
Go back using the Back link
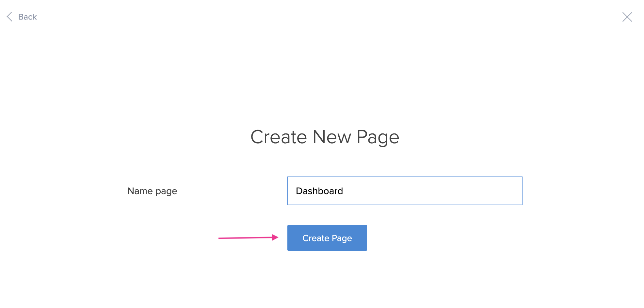tap(27, 17)
